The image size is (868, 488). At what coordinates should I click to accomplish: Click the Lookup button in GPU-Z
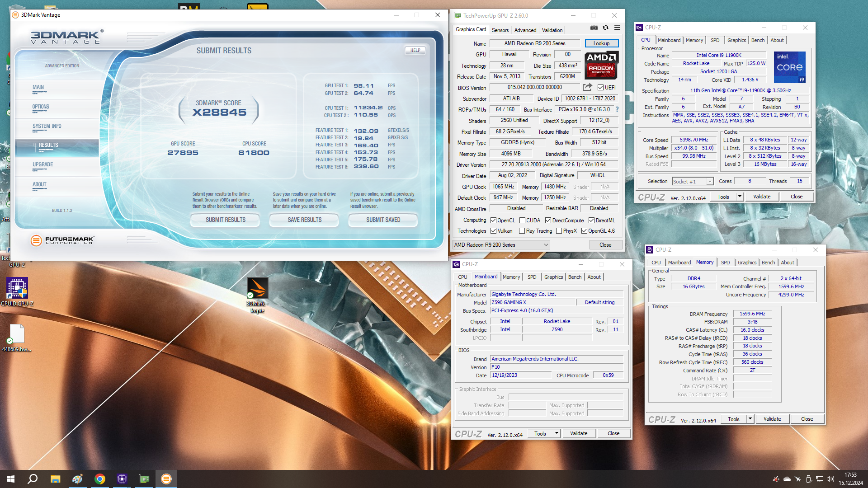(x=601, y=43)
